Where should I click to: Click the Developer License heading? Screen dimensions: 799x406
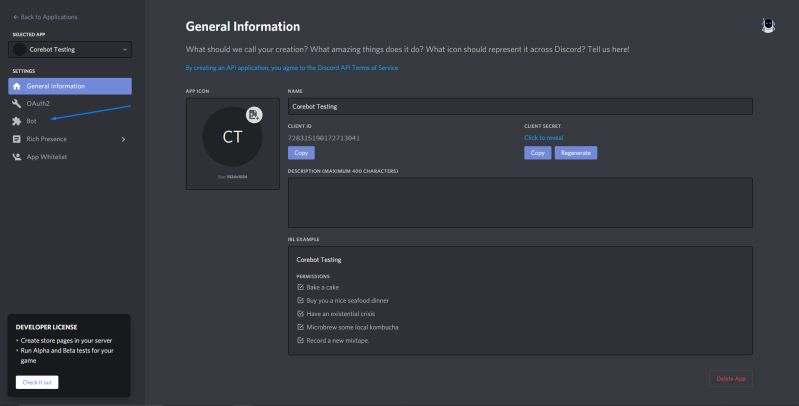tap(46, 327)
